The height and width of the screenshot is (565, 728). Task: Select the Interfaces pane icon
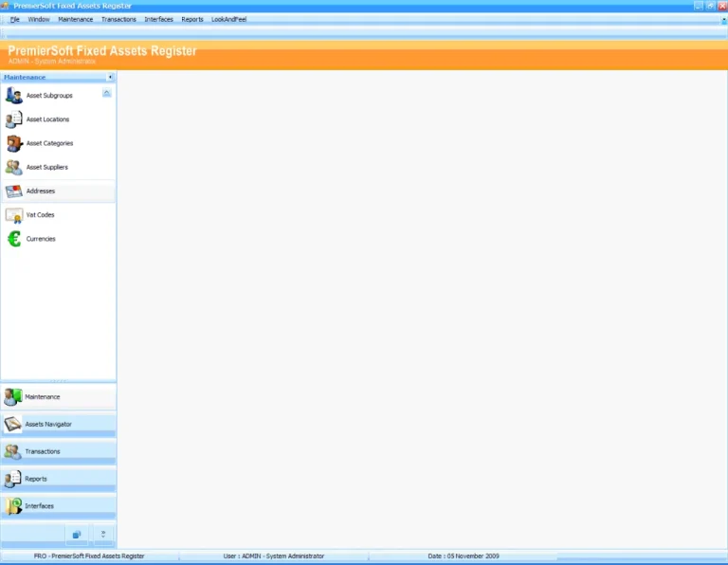tap(13, 506)
